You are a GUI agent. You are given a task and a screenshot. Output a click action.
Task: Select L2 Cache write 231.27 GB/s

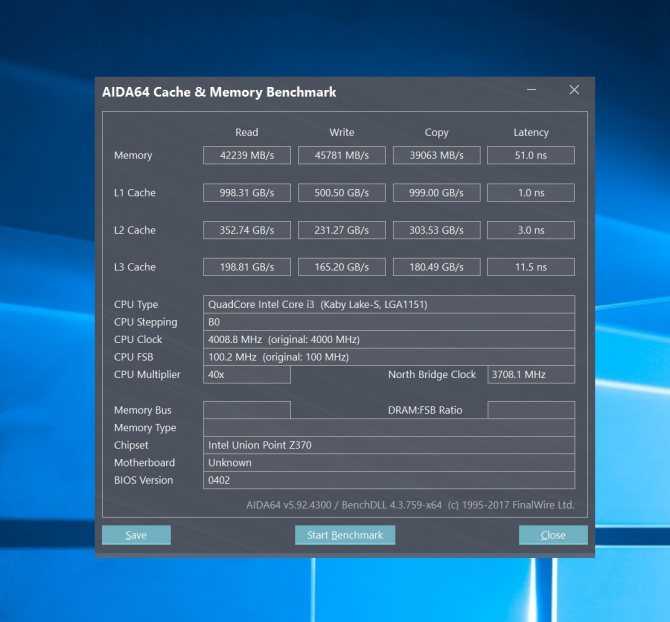coord(342,230)
